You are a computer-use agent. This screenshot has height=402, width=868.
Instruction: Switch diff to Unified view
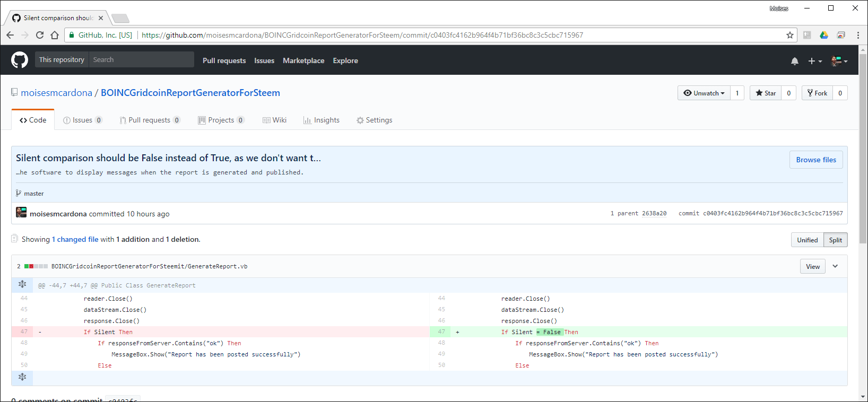[807, 240]
